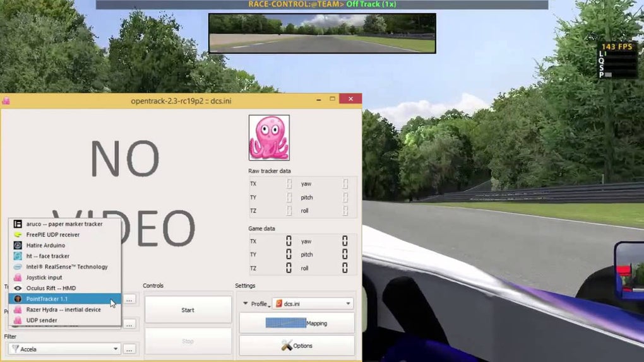Click the pink octopus pose widget
The height and width of the screenshot is (362, 644).
pyautogui.click(x=269, y=137)
